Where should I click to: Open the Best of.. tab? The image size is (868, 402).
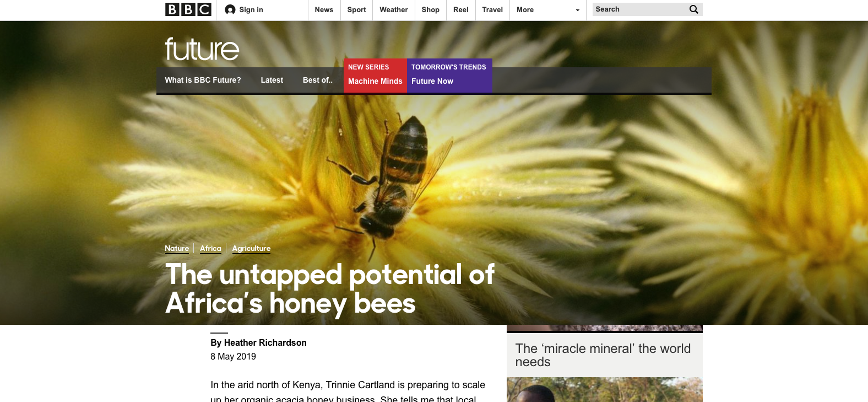[317, 80]
